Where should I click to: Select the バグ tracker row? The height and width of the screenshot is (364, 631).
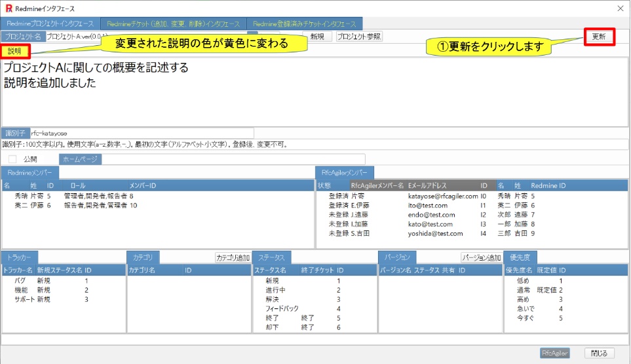[x=64, y=281]
